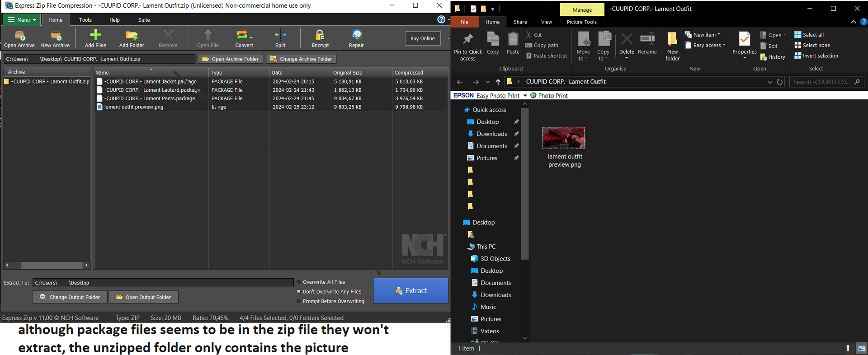Open the File tab in Explorer

[x=464, y=22]
